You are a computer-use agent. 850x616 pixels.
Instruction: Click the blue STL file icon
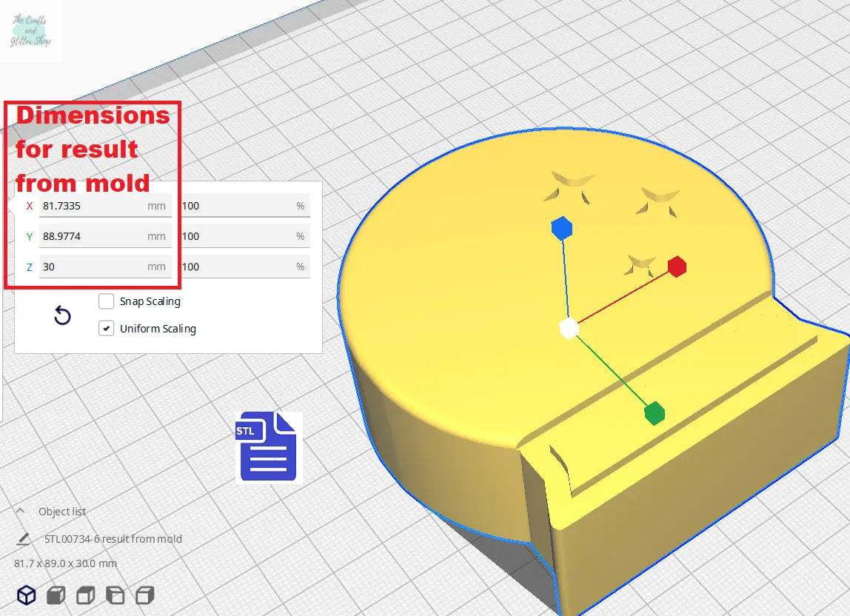click(x=268, y=447)
